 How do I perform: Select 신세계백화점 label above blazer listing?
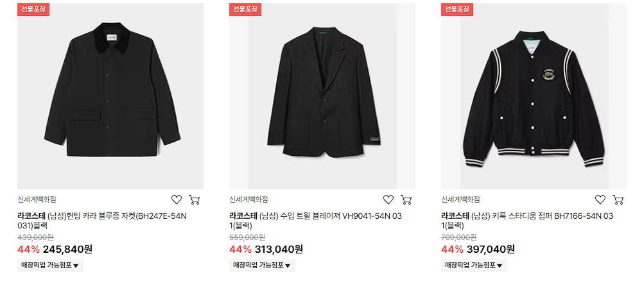tap(248, 200)
